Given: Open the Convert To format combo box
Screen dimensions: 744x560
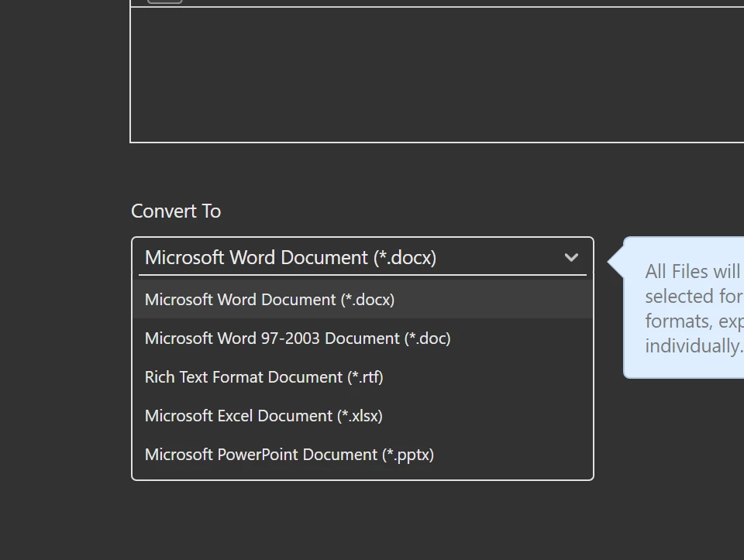Looking at the screenshot, I should tap(362, 257).
